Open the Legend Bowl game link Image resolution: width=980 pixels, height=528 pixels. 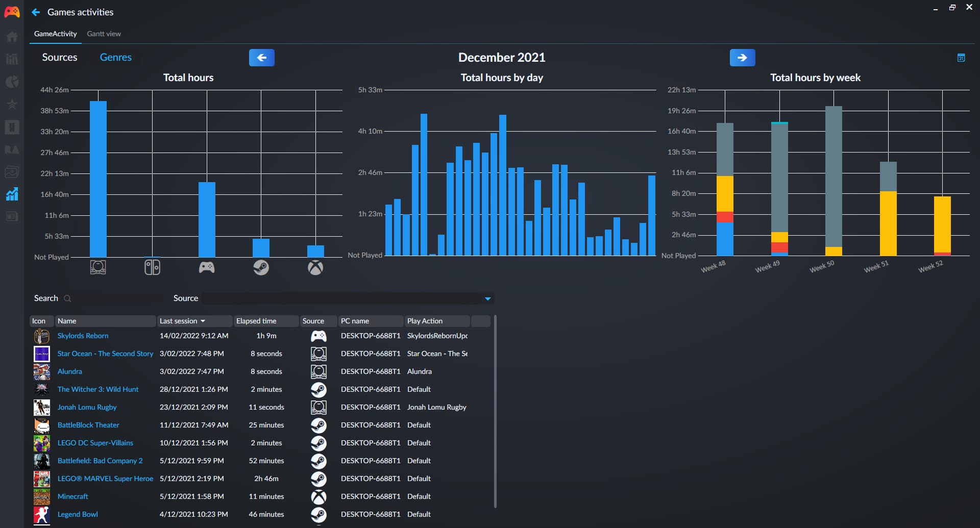[x=78, y=514]
